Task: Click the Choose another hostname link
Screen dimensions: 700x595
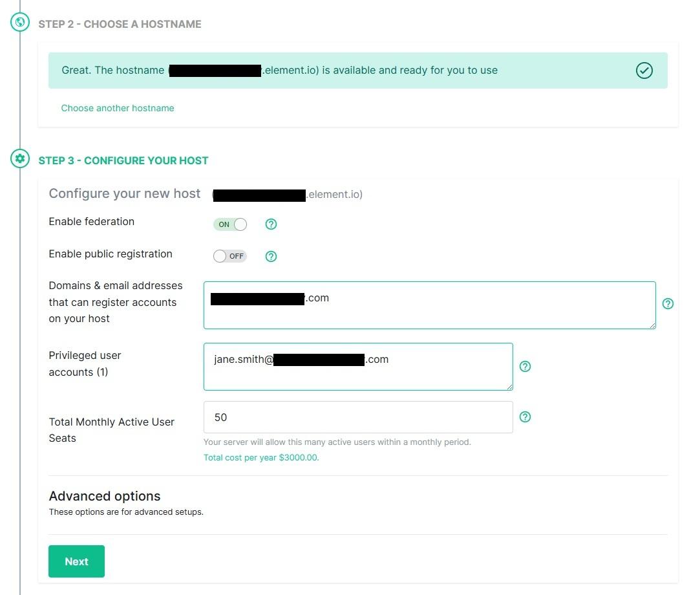Action: coord(118,108)
